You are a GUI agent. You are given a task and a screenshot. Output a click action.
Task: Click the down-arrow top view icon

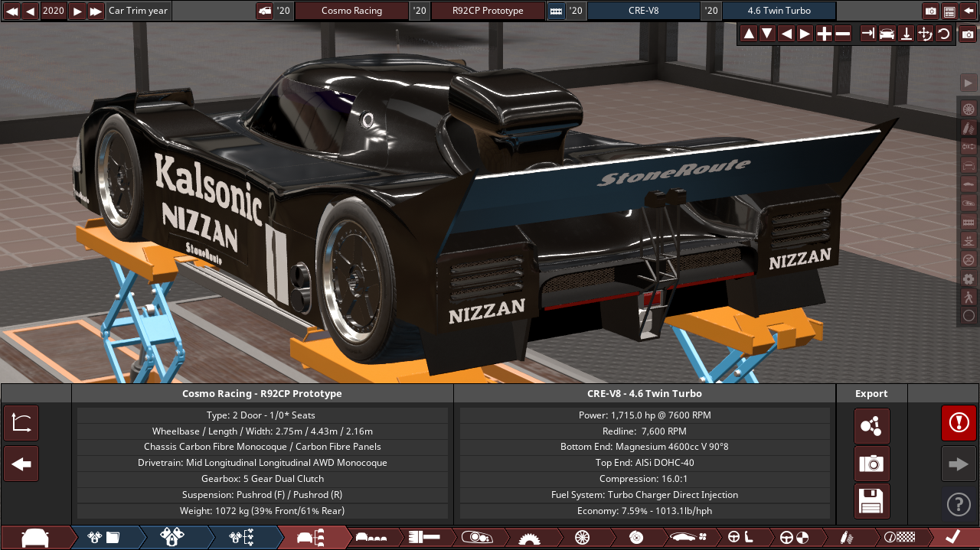click(906, 34)
